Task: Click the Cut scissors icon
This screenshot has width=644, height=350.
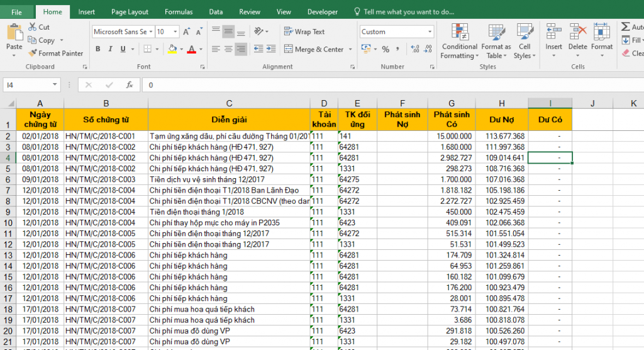Action: tap(32, 27)
